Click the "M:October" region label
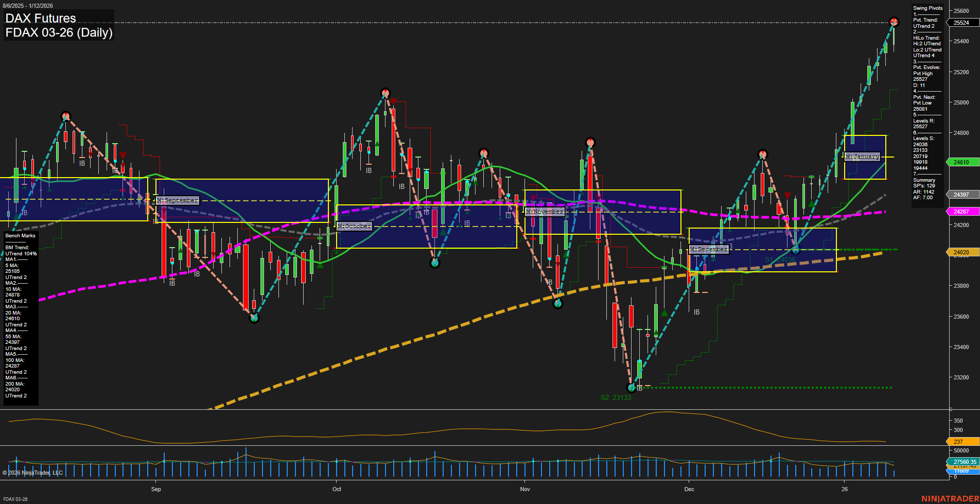The image size is (980, 504). pyautogui.click(x=353, y=225)
